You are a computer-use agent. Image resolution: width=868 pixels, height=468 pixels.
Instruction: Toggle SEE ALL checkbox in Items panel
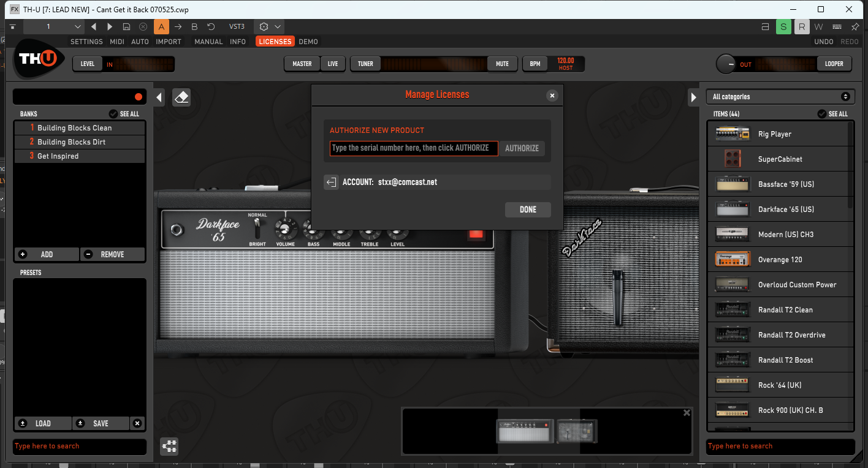(x=822, y=114)
